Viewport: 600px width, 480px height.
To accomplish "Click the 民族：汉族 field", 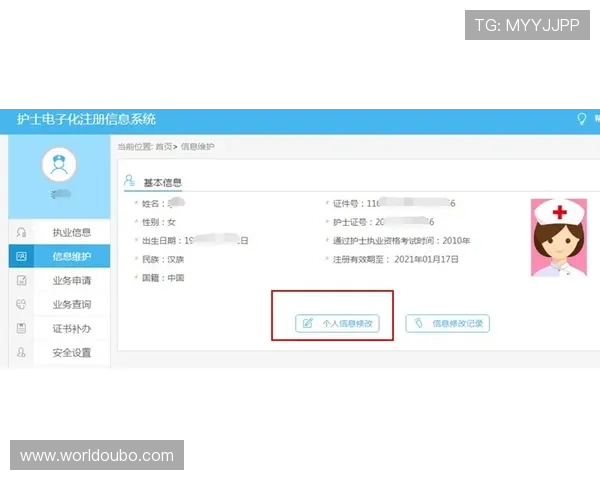I will pos(163,260).
